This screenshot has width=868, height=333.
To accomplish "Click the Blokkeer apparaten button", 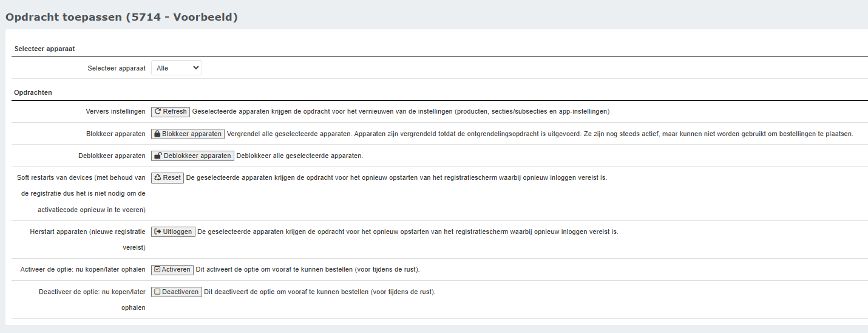I will pos(188,134).
